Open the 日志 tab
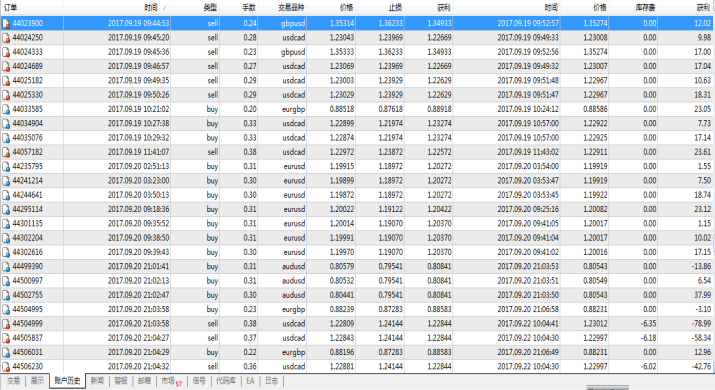Viewport: 715px width, 390px height. pos(271,381)
